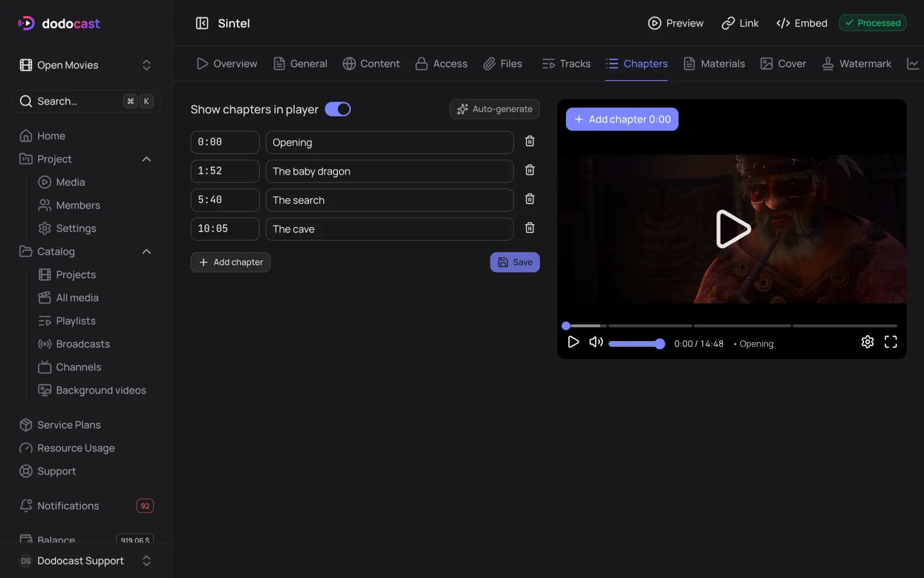Open the Preview link
The height and width of the screenshot is (578, 924).
pos(676,23)
